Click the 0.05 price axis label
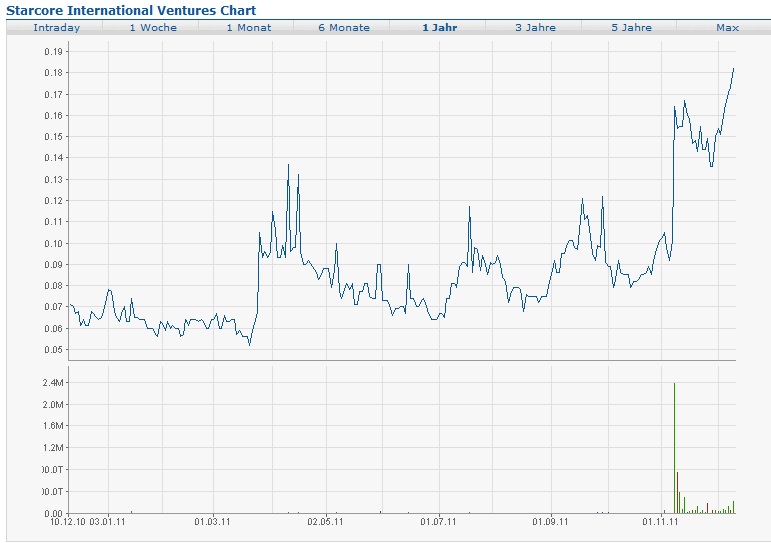The image size is (771, 543). tap(54, 350)
